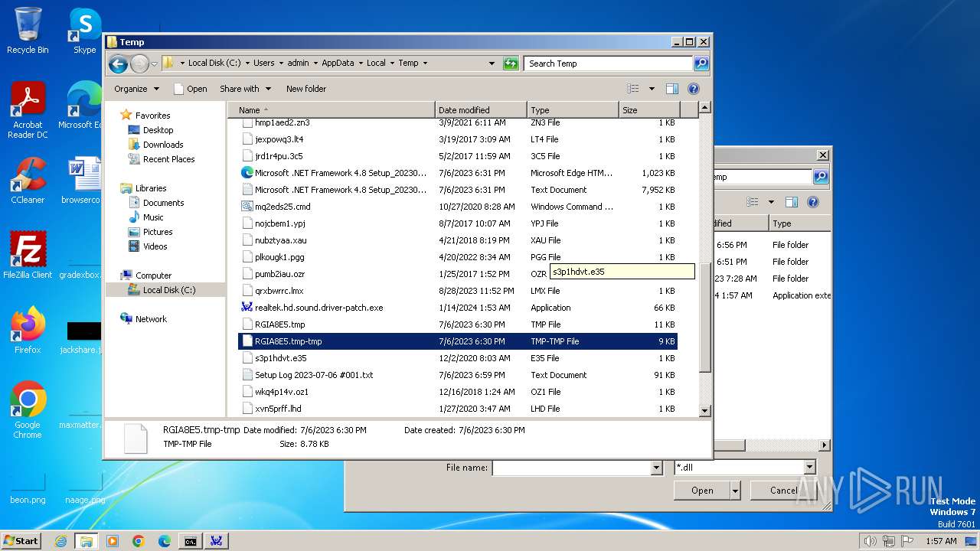This screenshot has height=551, width=980.
Task: Toggle preview pane icon in background dialog
Action: tap(792, 202)
